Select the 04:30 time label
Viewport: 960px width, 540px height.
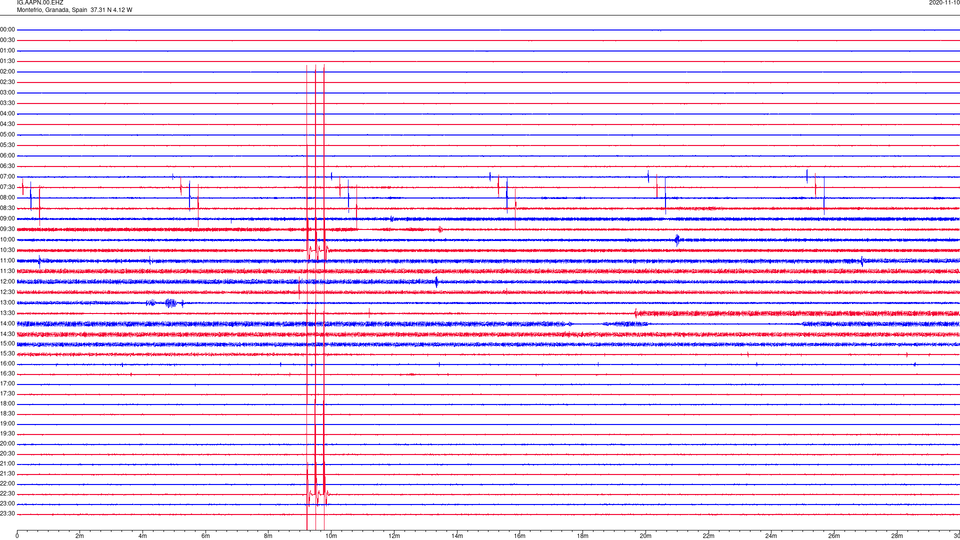pyautogui.click(x=8, y=124)
